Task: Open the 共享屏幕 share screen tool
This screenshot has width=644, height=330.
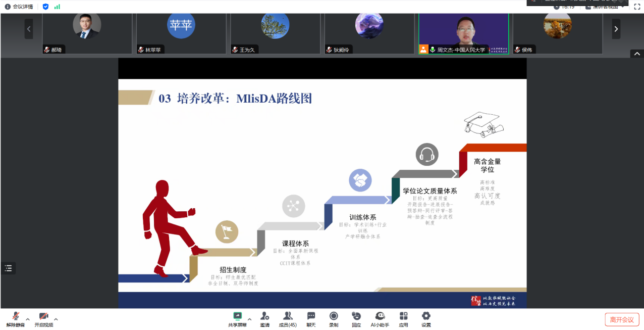Action: tap(237, 316)
